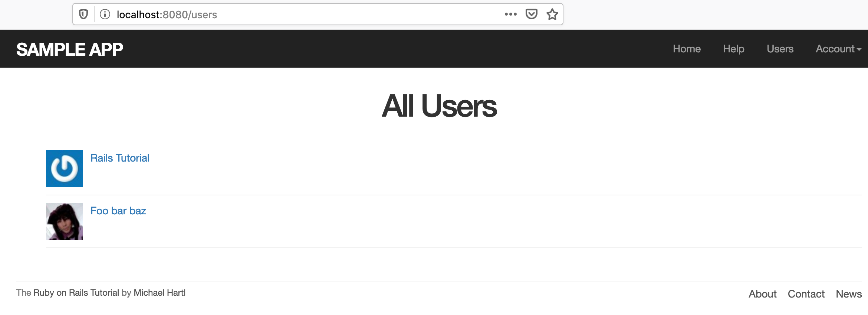868x315 pixels.
Task: Save page with the Pocket icon
Action: pos(531,14)
